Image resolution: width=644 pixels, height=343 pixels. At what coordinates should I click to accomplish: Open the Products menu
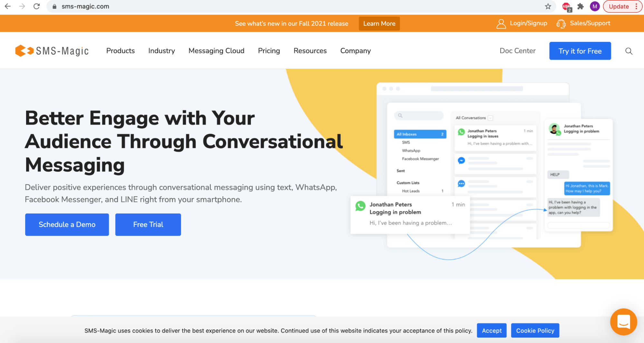(120, 51)
